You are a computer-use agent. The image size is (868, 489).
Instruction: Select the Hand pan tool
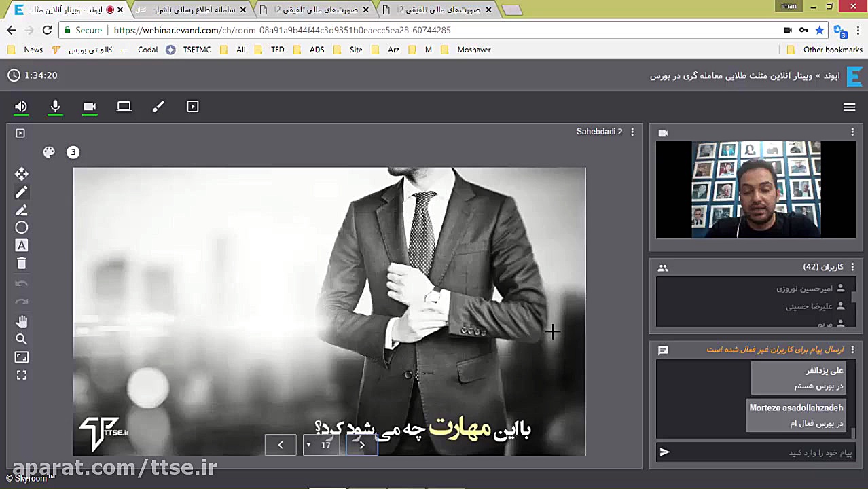click(21, 321)
